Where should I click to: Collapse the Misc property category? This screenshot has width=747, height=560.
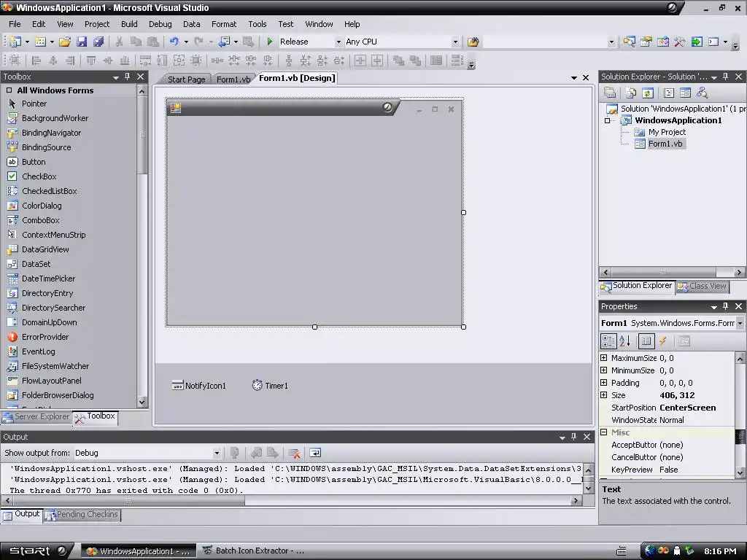603,432
